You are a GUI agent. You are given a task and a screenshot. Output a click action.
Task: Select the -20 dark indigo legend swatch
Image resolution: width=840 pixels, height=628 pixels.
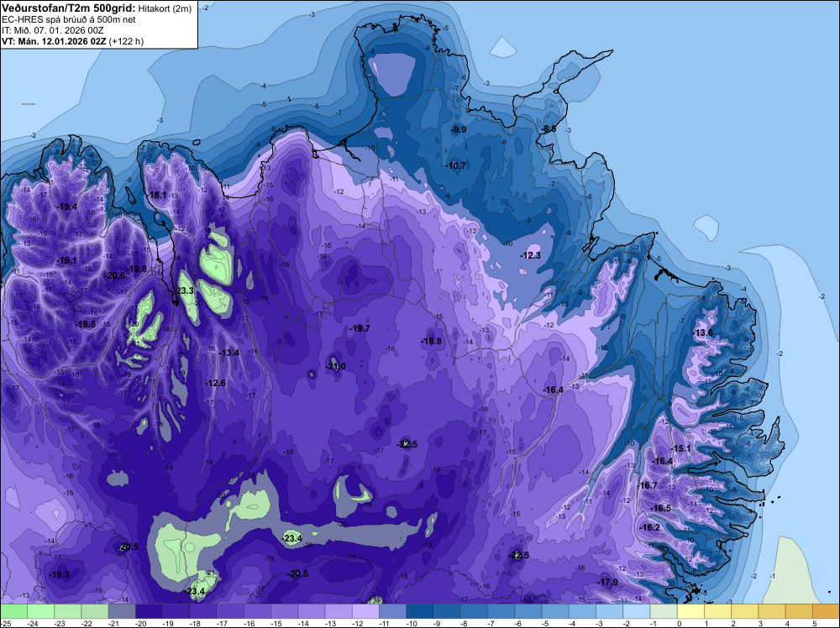[x=150, y=611]
